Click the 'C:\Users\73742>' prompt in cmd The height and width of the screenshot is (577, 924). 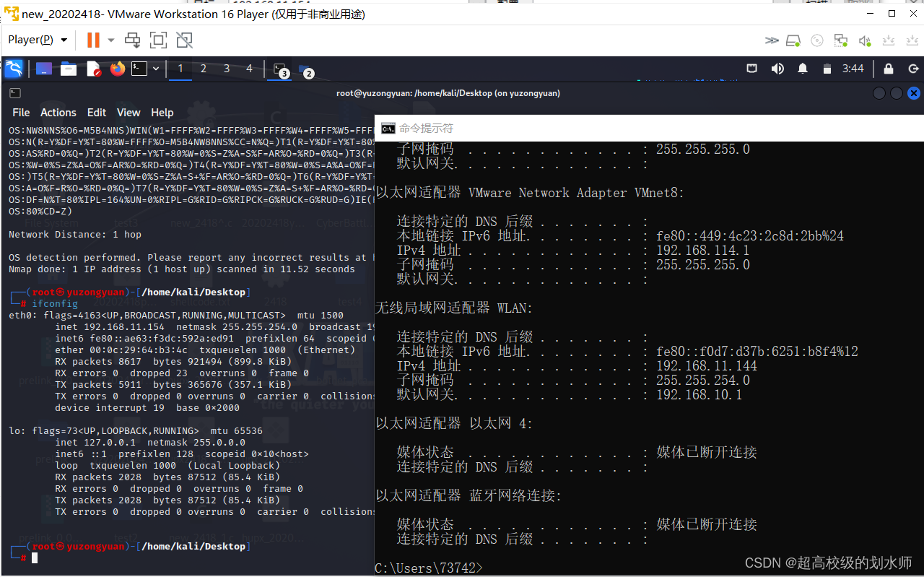[429, 568]
